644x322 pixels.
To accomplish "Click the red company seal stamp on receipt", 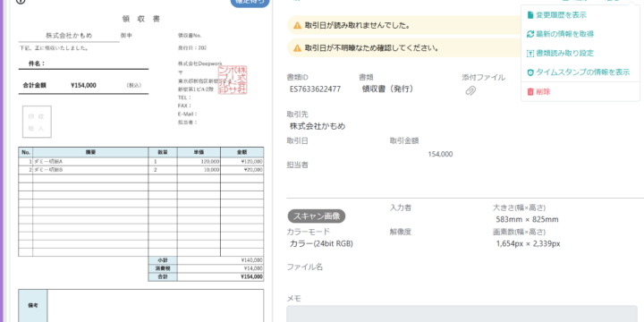I will (233, 80).
